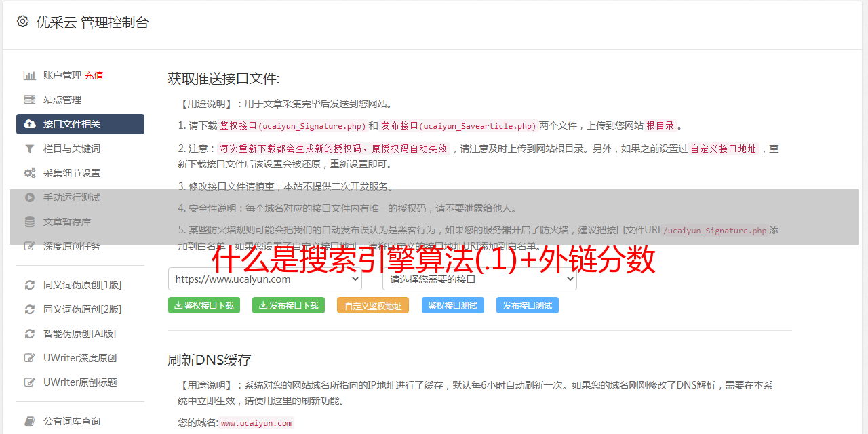Click the server icon for 站点管理
This screenshot has height=434, width=868.
(x=30, y=100)
